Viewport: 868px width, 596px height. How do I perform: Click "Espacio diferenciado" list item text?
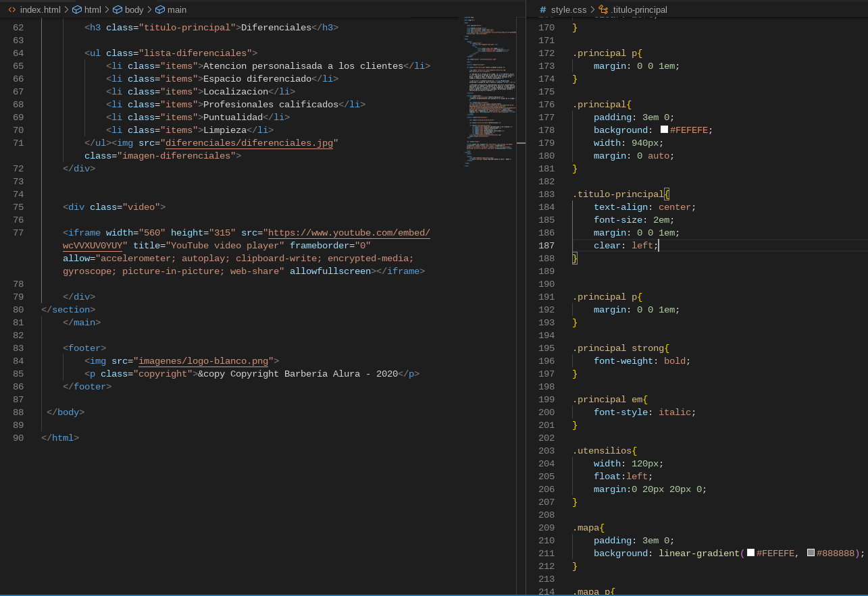(x=257, y=79)
